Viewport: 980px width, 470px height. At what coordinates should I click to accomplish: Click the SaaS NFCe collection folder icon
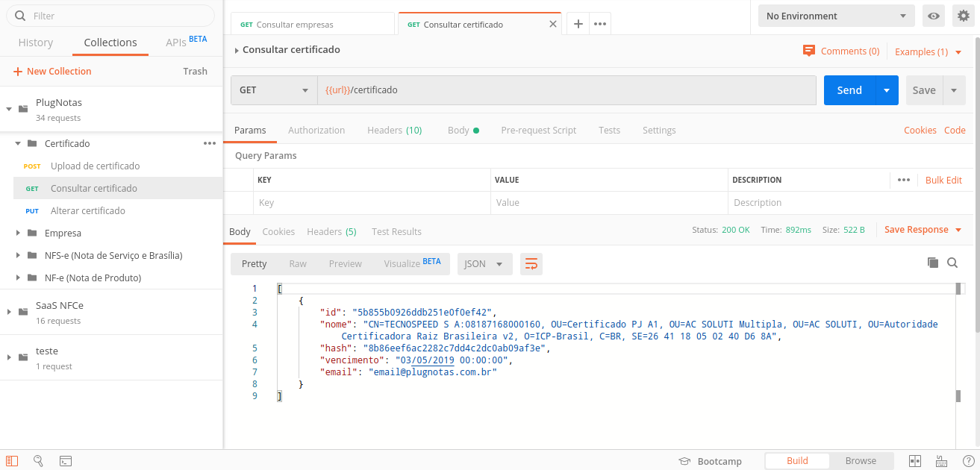point(23,312)
